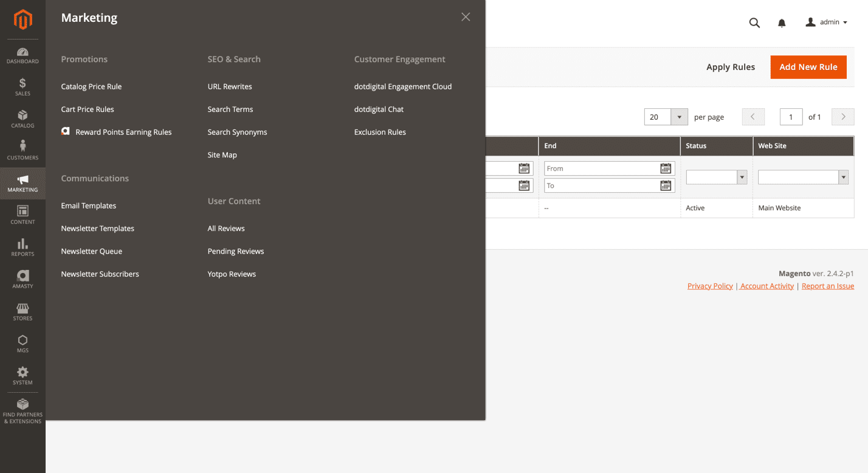Open dotdigital Engagement Cloud item

pyautogui.click(x=403, y=86)
